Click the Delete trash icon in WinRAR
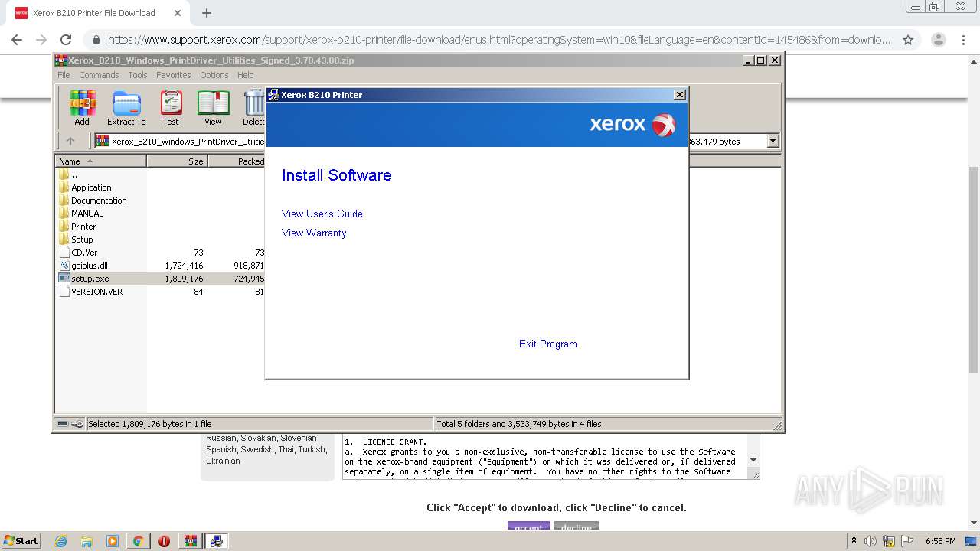 [x=253, y=107]
